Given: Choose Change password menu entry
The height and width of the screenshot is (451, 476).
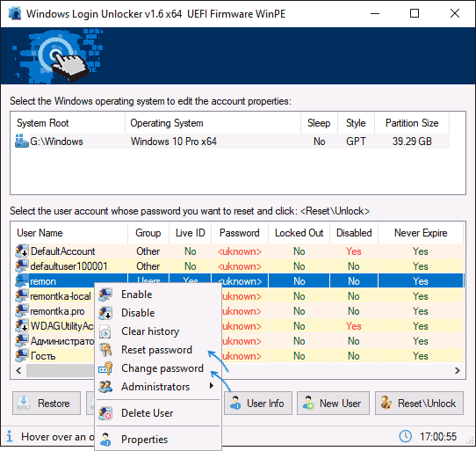Looking at the screenshot, I should 162,368.
